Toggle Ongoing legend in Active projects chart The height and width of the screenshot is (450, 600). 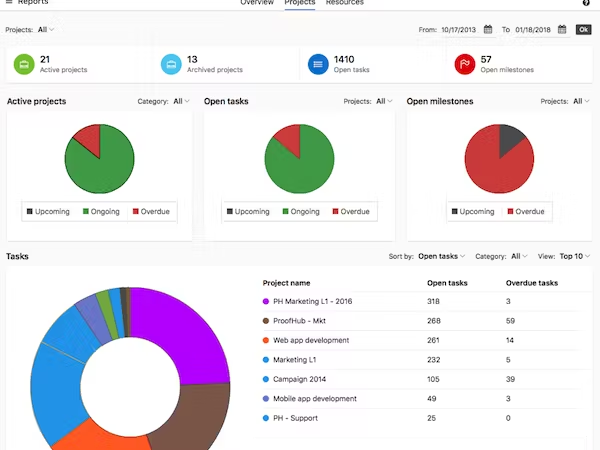(101, 212)
